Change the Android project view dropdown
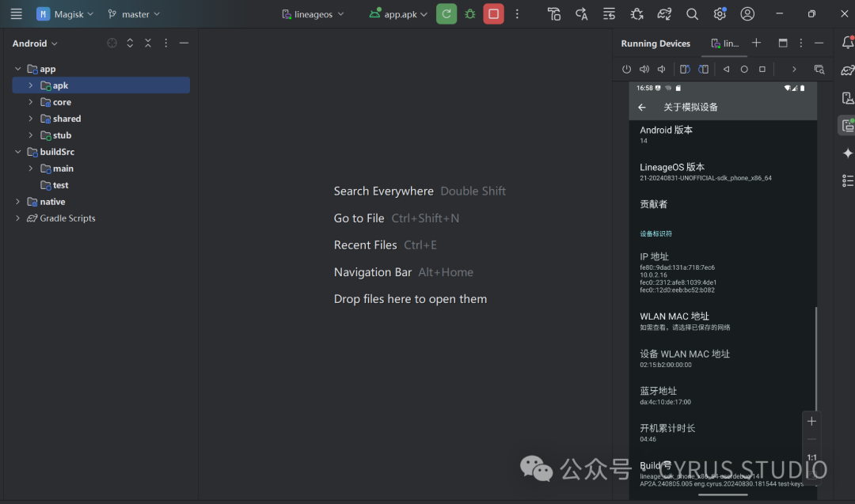The width and height of the screenshot is (855, 504). pos(35,43)
